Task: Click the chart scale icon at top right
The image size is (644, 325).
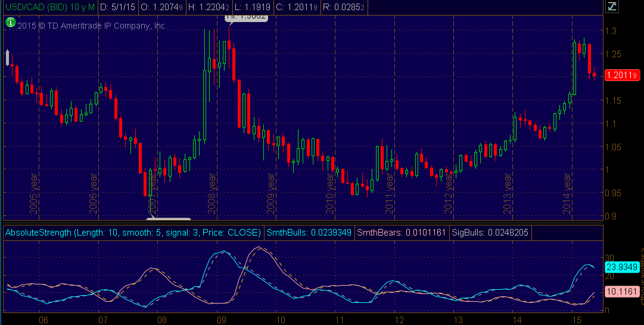Action: point(612,7)
